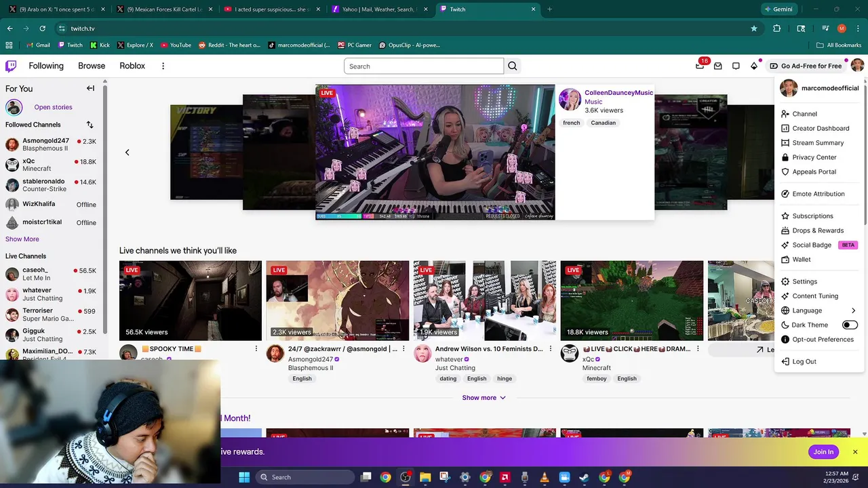Bookmark this page with the star icon
The width and height of the screenshot is (868, 488).
tap(753, 28)
